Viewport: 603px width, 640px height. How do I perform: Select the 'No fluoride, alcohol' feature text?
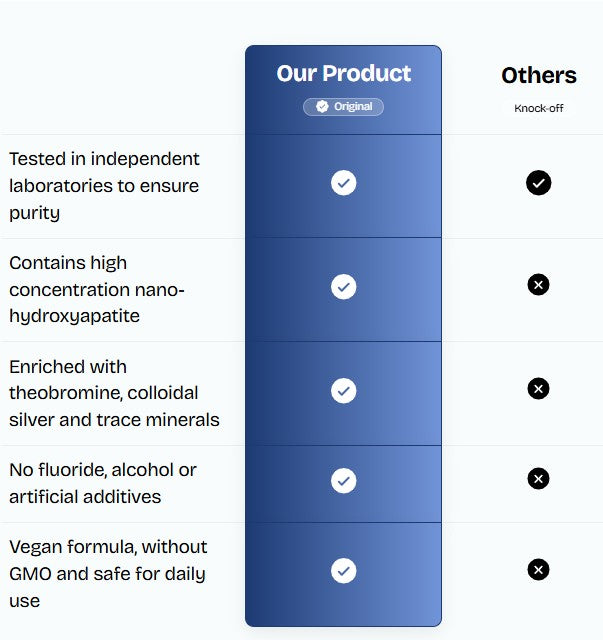tap(102, 483)
